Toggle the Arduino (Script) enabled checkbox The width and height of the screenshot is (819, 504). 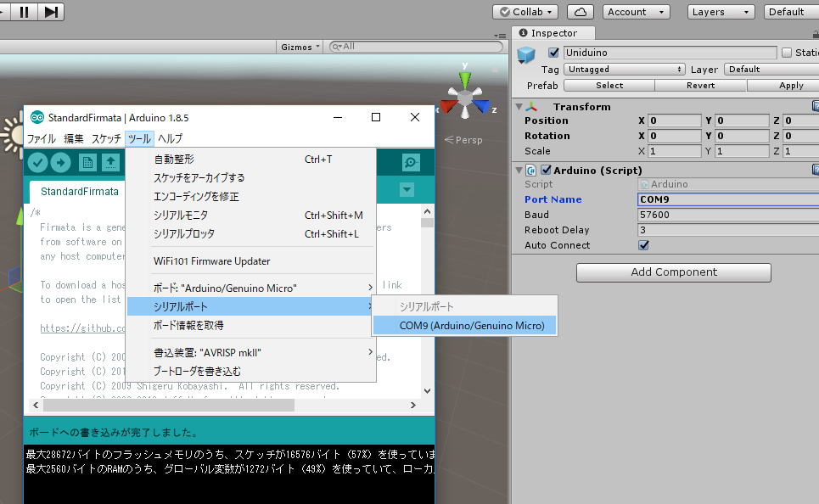coord(546,170)
